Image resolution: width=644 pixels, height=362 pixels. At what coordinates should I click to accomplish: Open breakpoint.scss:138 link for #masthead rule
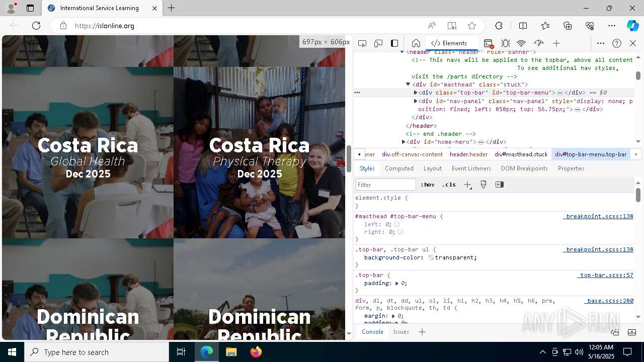click(598, 216)
